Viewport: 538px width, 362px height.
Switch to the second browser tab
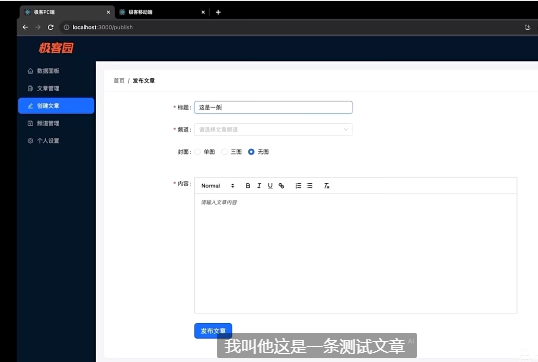[161, 12]
